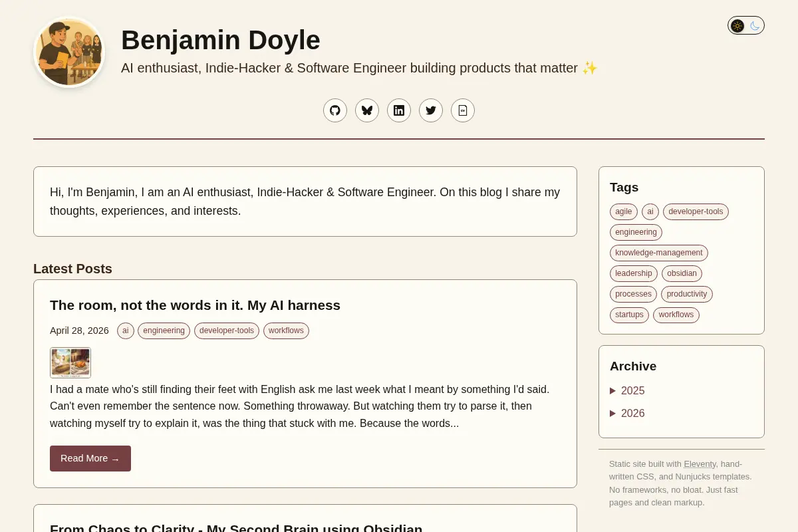Open the resume document icon
This screenshot has height=532, width=798.
[463, 110]
